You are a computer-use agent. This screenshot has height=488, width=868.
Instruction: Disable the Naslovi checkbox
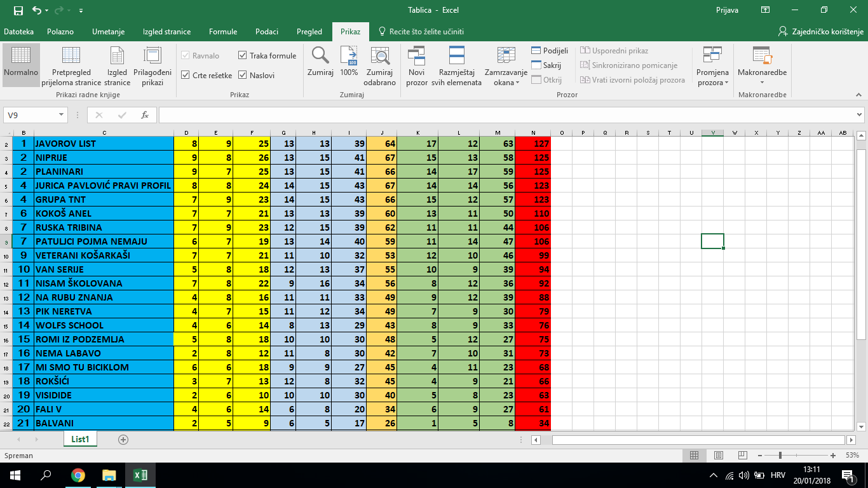tap(243, 75)
